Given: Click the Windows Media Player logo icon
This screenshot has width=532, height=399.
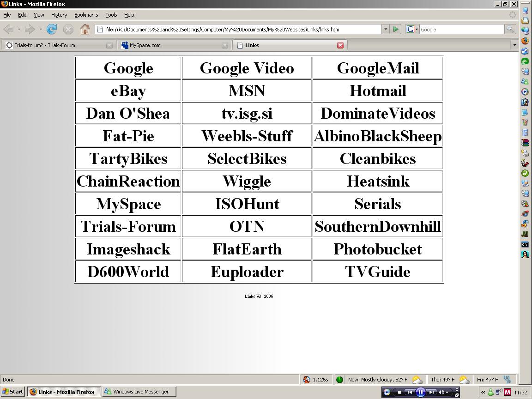Looking at the screenshot, I should click(x=387, y=393).
